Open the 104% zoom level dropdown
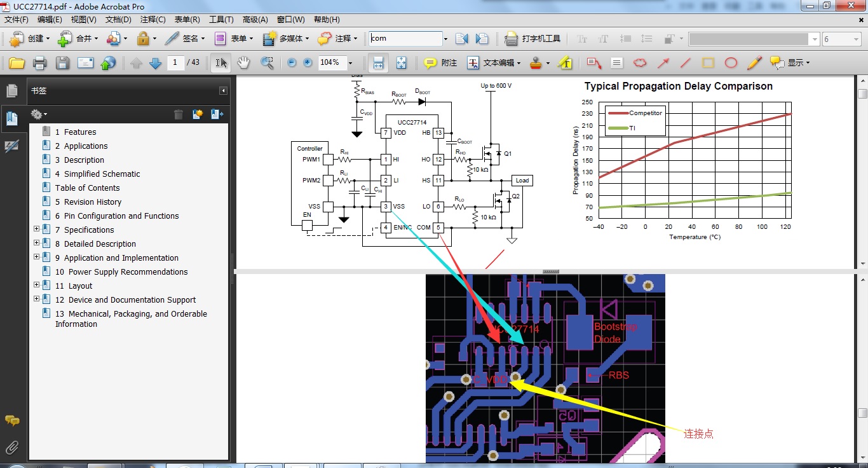Image resolution: width=868 pixels, height=468 pixels. coord(350,63)
